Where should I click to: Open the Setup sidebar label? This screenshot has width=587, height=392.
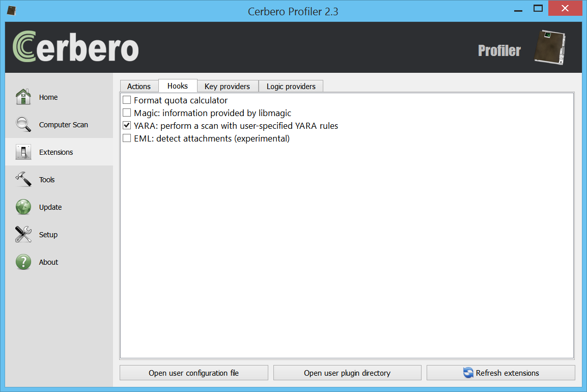coord(48,235)
